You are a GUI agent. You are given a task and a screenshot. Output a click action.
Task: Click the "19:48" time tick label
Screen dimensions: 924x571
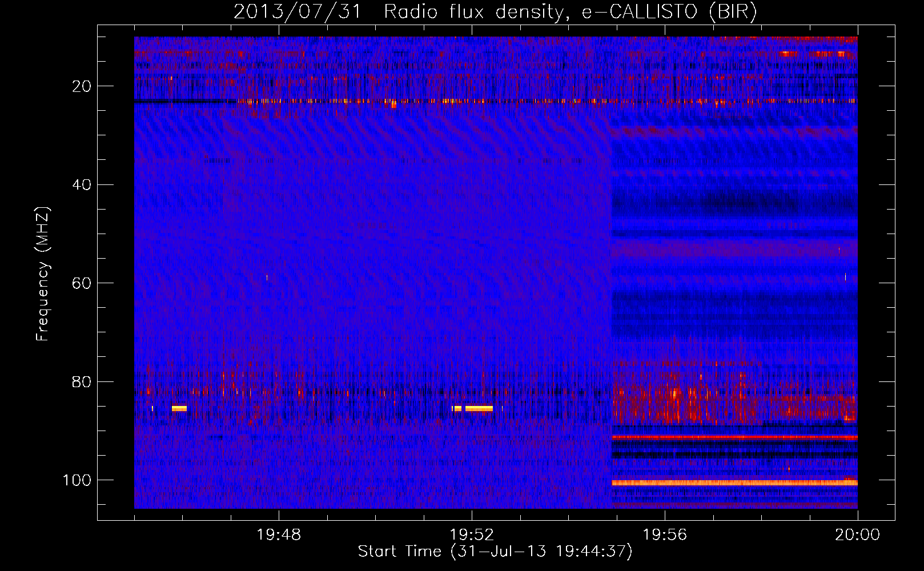click(279, 535)
